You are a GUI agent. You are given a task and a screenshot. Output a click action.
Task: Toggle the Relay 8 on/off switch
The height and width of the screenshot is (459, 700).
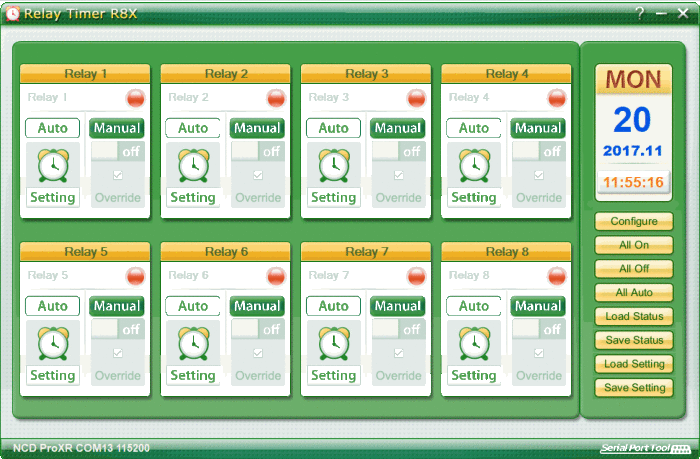pos(539,330)
